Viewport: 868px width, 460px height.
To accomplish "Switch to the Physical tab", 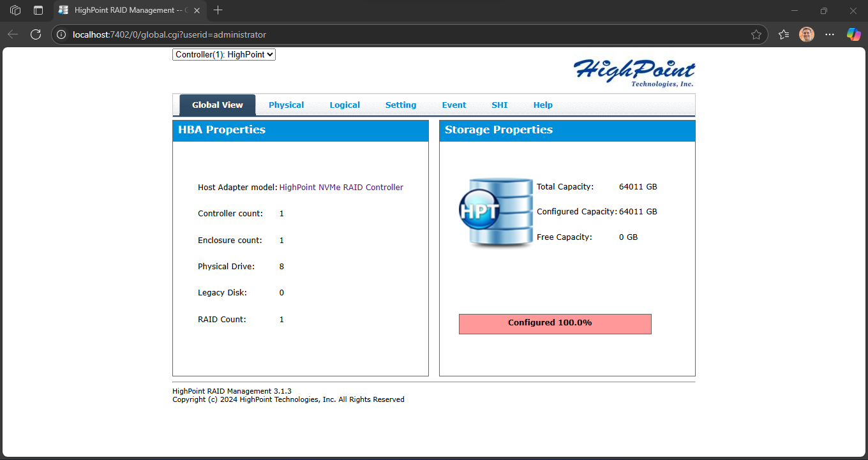I will (x=286, y=105).
